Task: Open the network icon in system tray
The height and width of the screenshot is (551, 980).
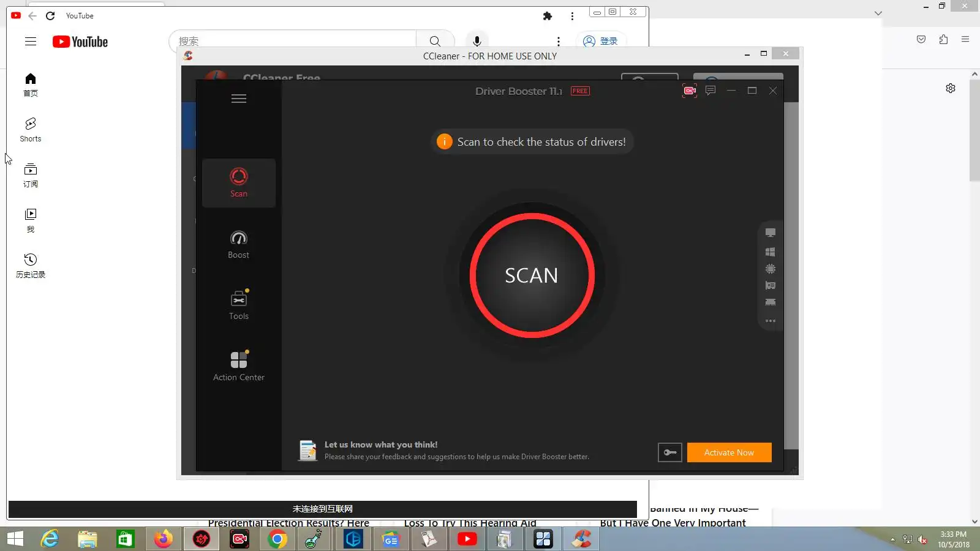Action: [x=908, y=539]
